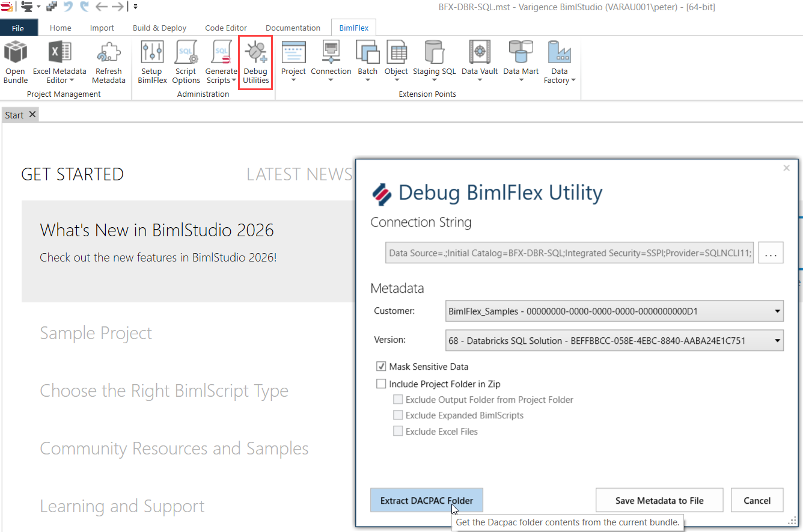The width and height of the screenshot is (803, 532).
Task: Enable Exclude Excel Files option
Action: click(x=398, y=431)
